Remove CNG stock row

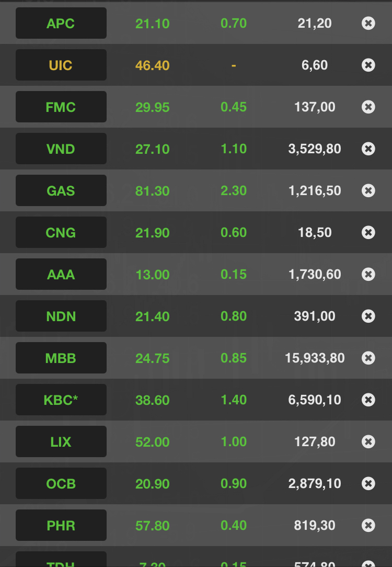(x=368, y=233)
